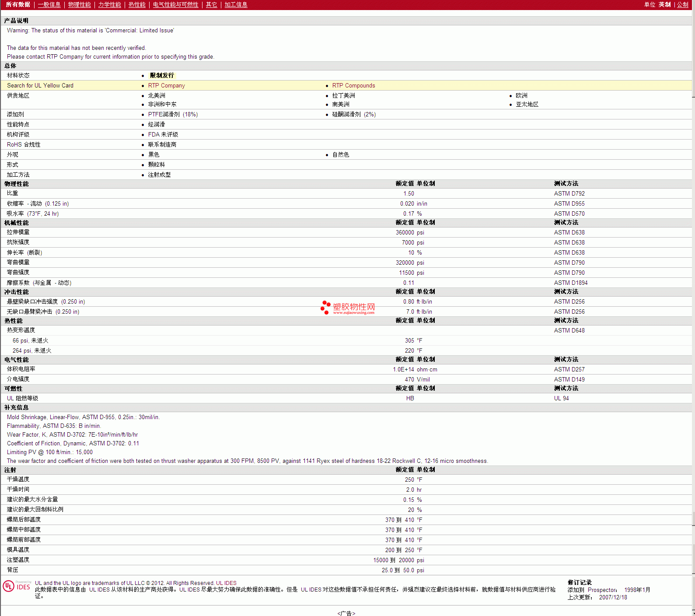
Task: Click the ASTM D648 test method
Action: click(x=569, y=331)
